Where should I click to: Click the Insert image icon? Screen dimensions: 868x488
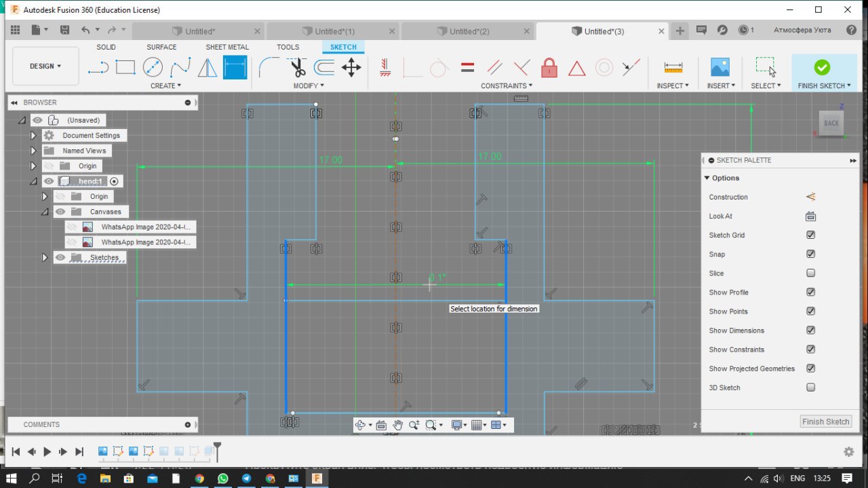click(719, 67)
